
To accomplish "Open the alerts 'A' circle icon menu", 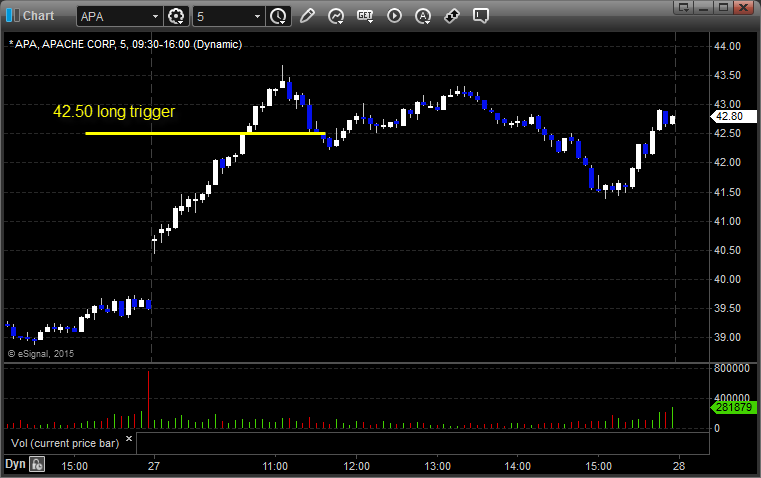I will point(423,16).
